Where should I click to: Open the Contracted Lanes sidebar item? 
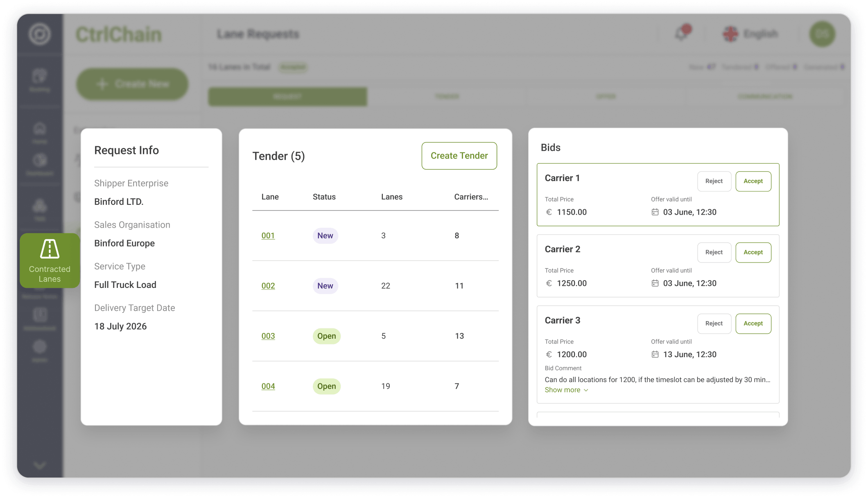point(50,260)
